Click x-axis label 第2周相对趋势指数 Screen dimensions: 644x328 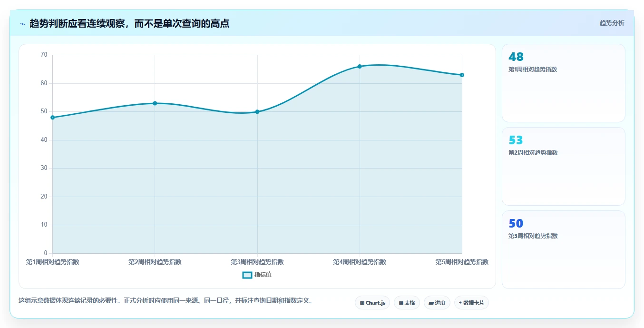pos(155,262)
